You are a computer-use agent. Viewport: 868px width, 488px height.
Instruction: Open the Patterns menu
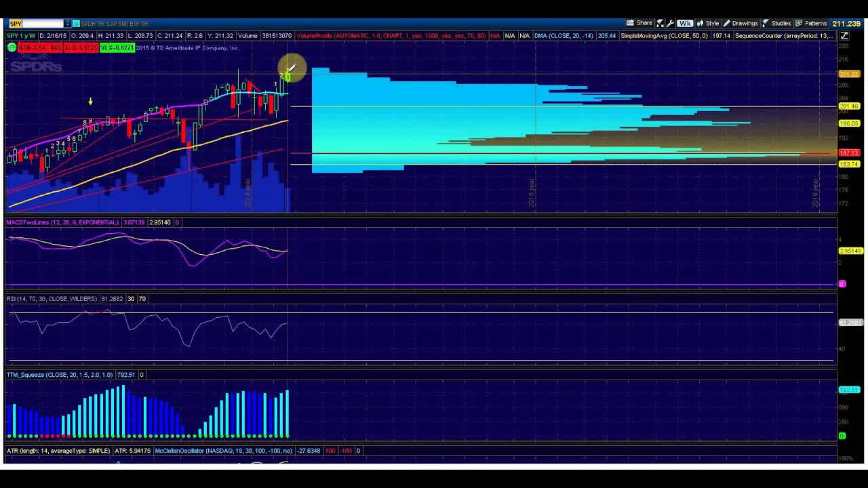(x=811, y=24)
